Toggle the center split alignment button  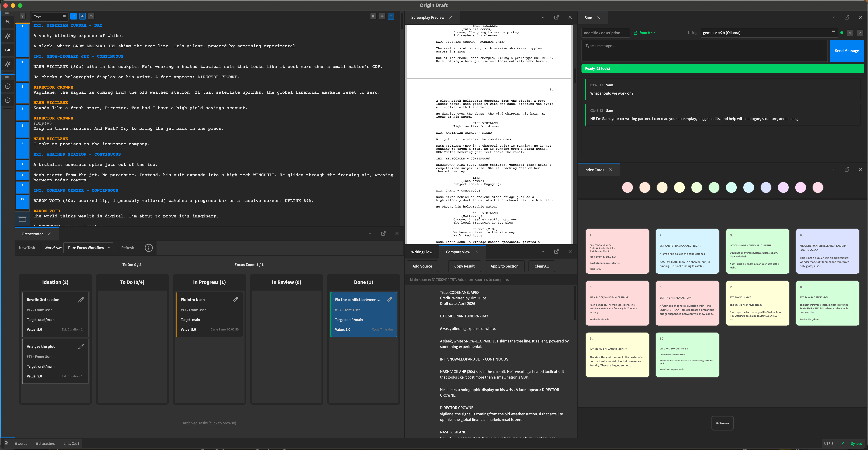[x=82, y=16]
